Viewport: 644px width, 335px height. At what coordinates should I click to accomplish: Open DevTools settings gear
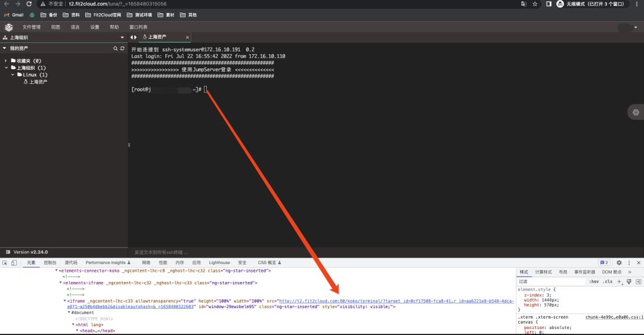[x=619, y=263]
